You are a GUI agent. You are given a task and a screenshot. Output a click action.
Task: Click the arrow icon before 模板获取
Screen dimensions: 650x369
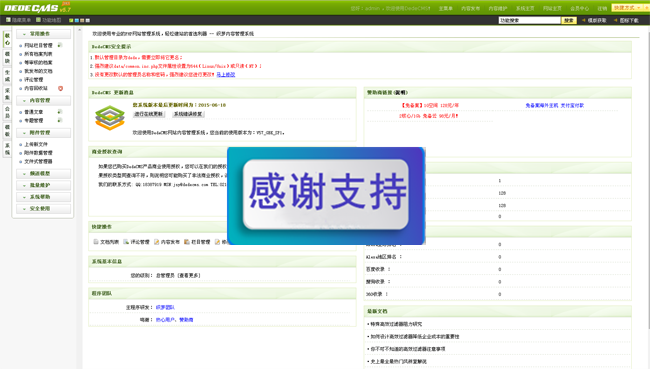click(x=584, y=20)
